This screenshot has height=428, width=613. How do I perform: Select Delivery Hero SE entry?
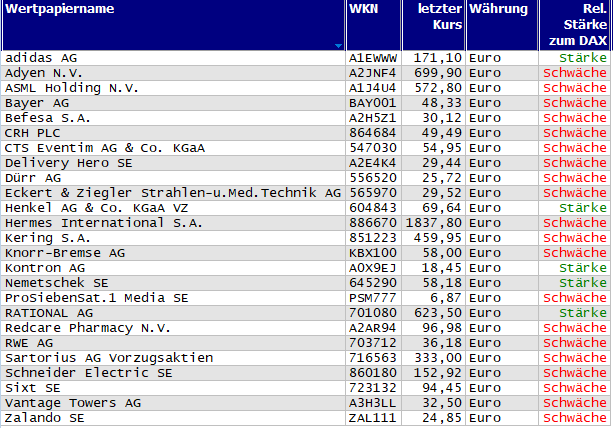pyautogui.click(x=69, y=163)
